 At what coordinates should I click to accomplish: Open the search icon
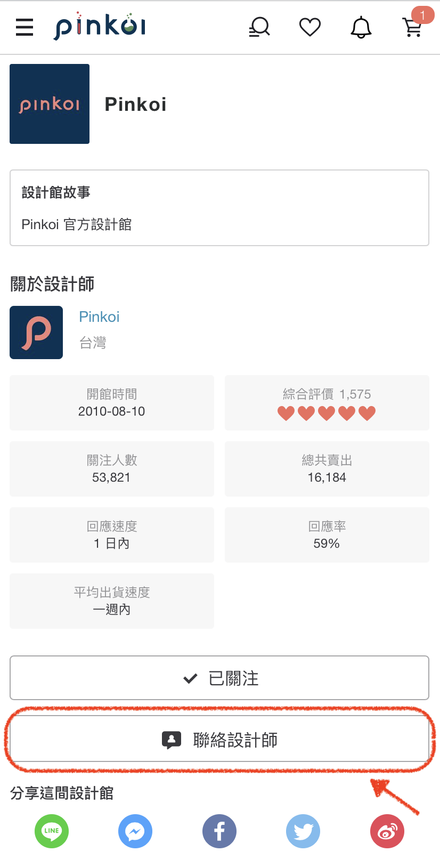259,27
